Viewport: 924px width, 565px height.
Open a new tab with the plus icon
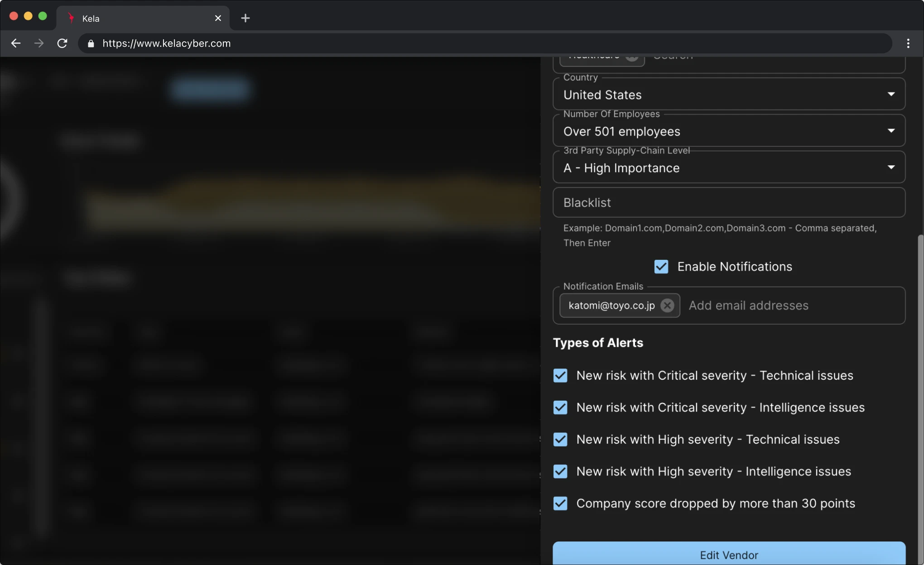(x=245, y=18)
